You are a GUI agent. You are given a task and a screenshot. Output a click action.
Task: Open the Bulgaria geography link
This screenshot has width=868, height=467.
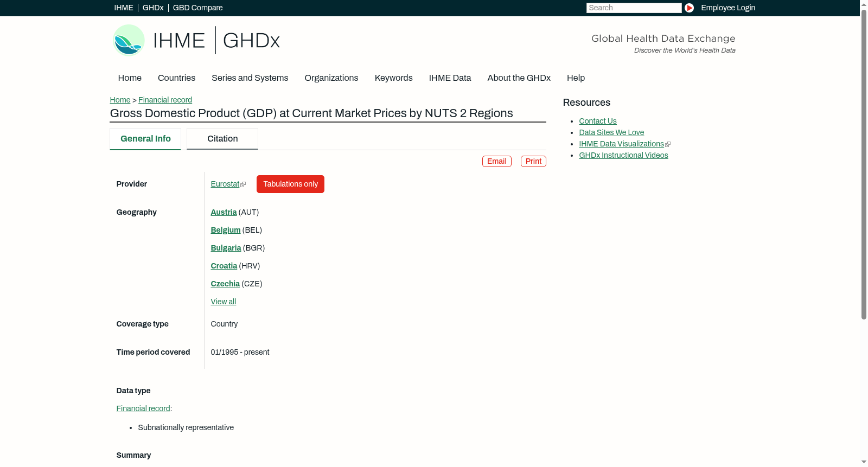226,248
